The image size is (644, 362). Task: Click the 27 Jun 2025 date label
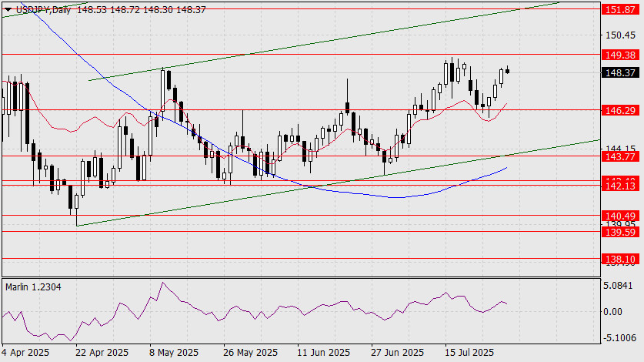398,353
